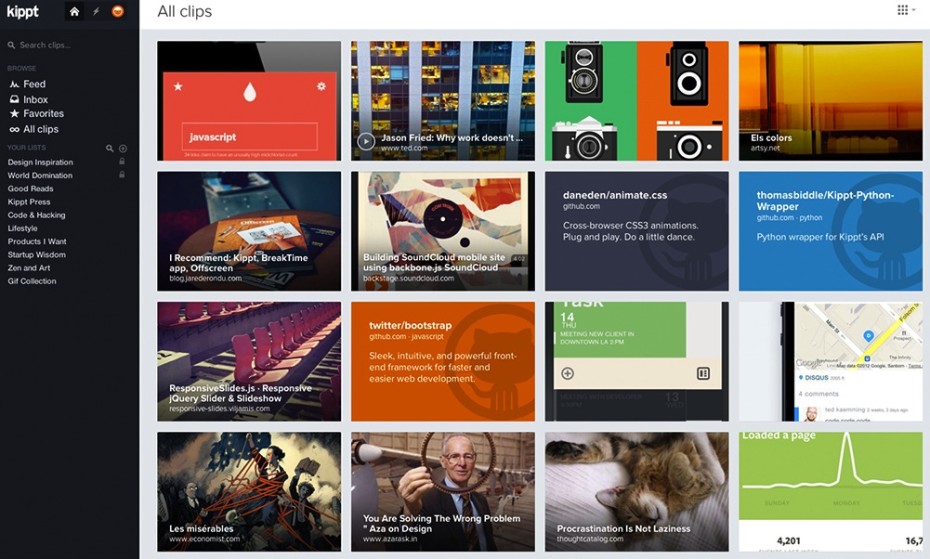
Task: Open the Les misérables clip
Action: pos(249,492)
